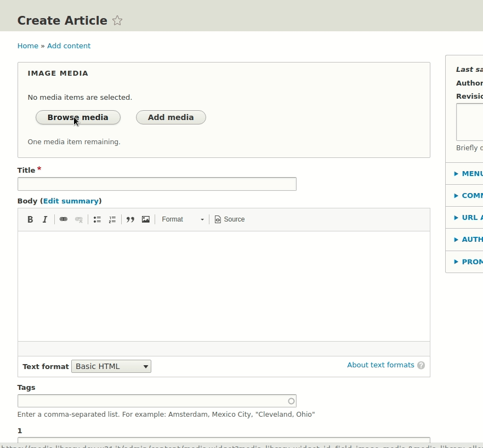Insert a bulleted list in the Body
This screenshot has height=448, width=483.
point(97,219)
